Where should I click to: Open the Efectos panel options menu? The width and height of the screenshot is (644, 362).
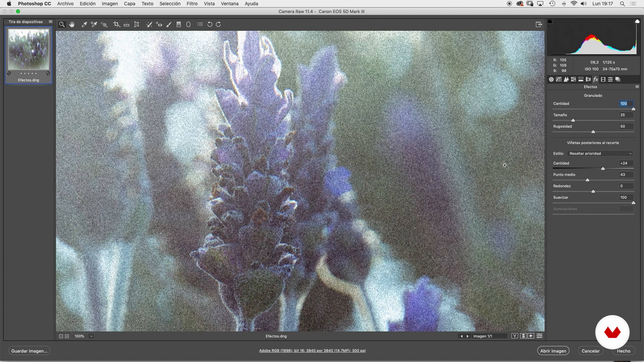coord(637,87)
